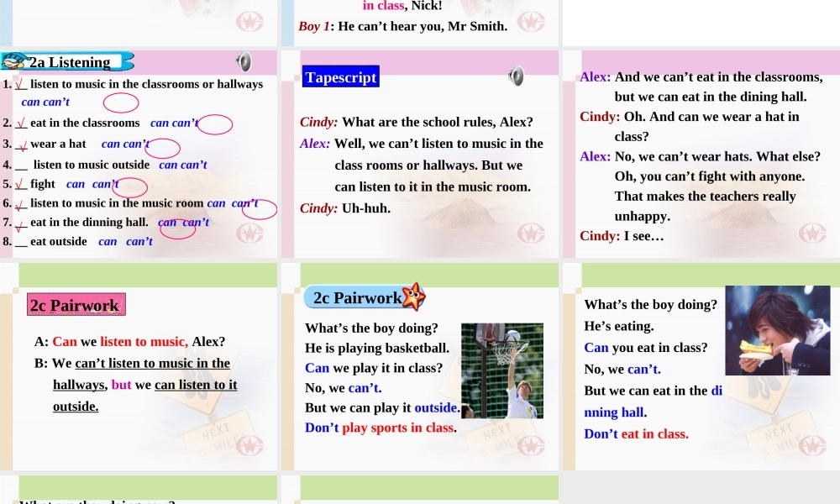
Task: Play the speaker icon beside the Tapescript heading
Action: [516, 76]
